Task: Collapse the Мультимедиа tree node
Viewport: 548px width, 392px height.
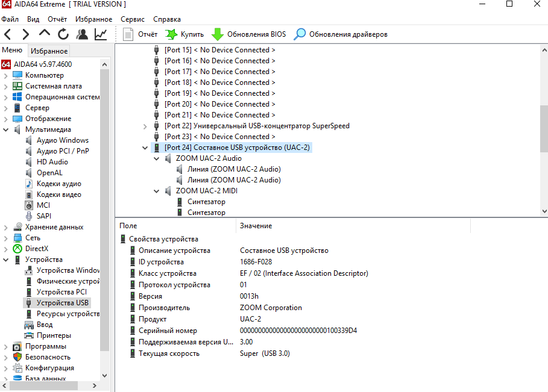Action: [5, 130]
